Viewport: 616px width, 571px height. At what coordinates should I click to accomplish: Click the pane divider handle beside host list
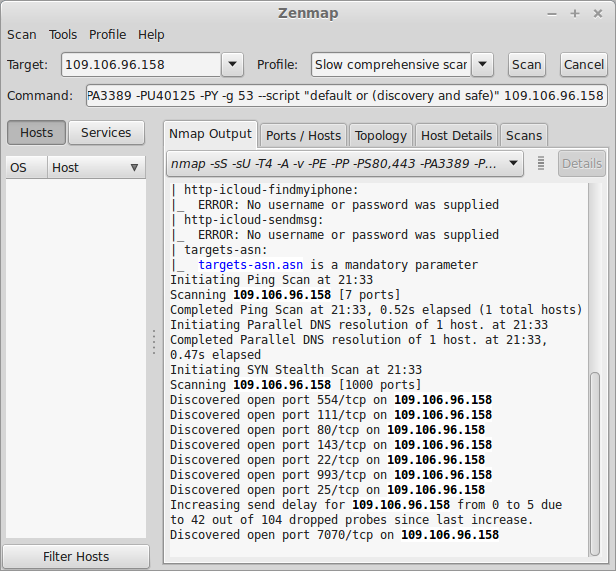point(154,342)
